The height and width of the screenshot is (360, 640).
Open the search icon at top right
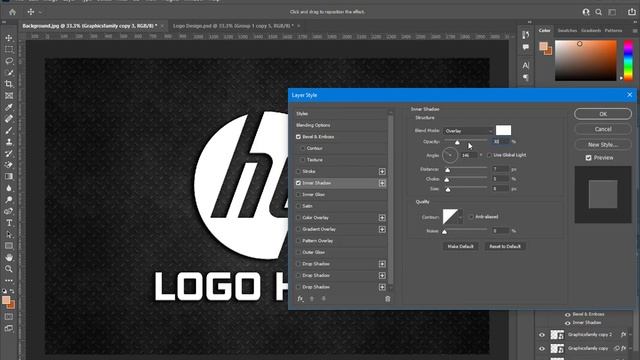598,12
